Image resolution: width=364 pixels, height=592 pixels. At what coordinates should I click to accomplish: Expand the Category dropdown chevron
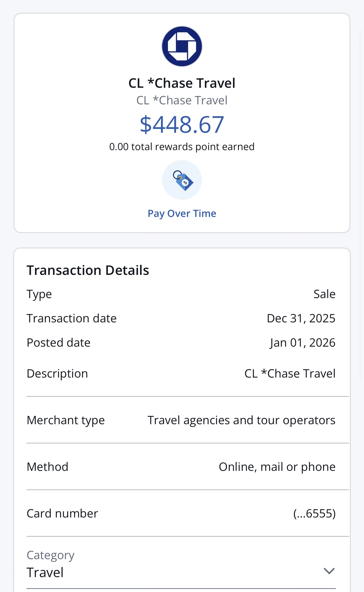tap(329, 571)
